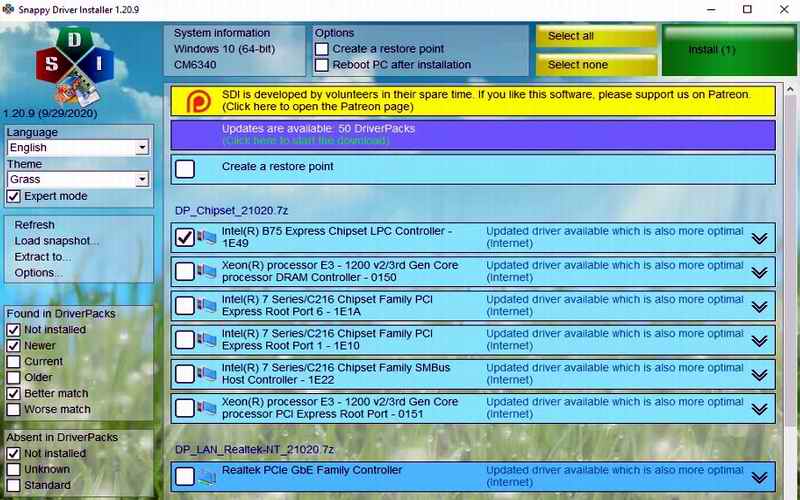Click the green Install (1) button
This screenshot has width=800, height=500.
pos(712,50)
